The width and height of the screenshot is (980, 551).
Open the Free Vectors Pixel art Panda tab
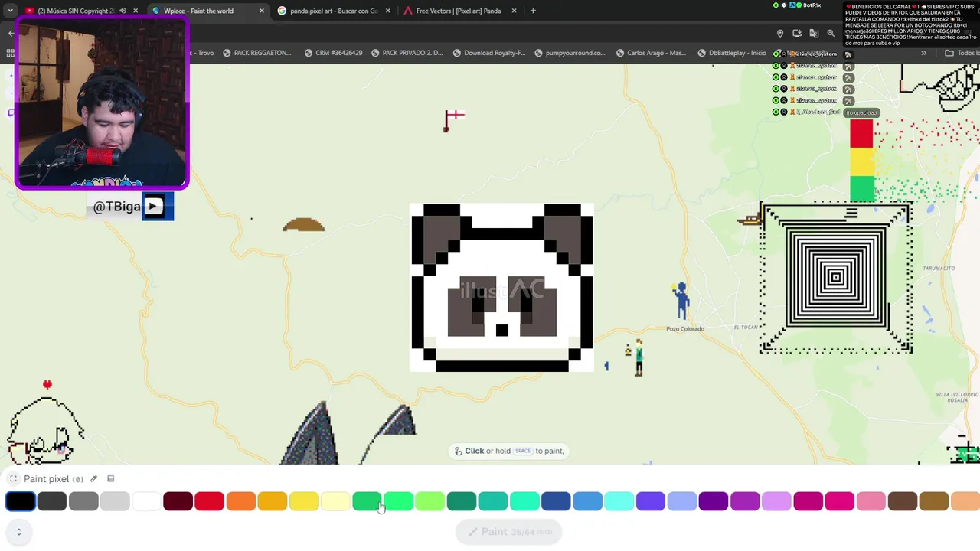459,11
